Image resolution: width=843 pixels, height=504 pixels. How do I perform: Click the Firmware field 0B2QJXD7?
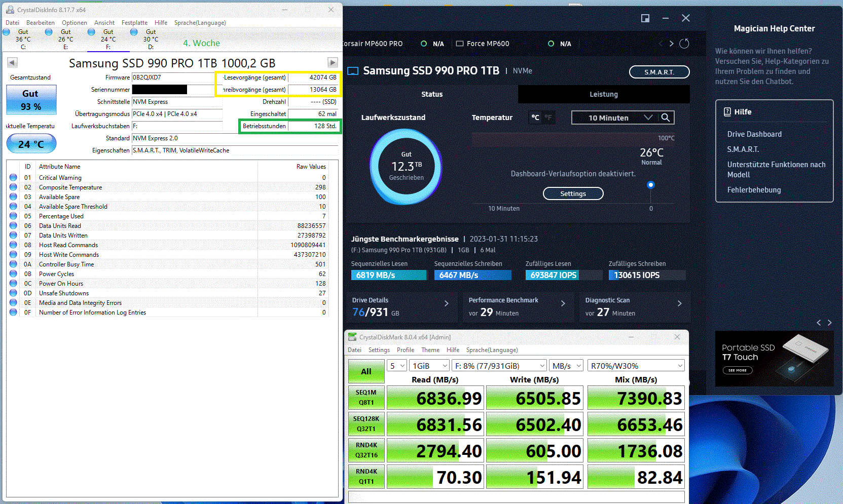[x=173, y=77]
